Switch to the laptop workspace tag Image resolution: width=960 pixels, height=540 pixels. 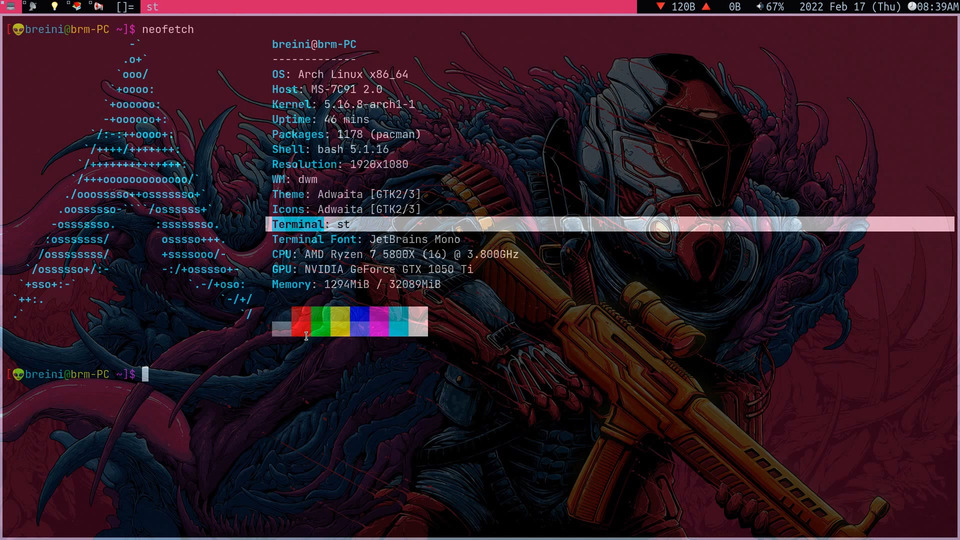[x=10, y=7]
